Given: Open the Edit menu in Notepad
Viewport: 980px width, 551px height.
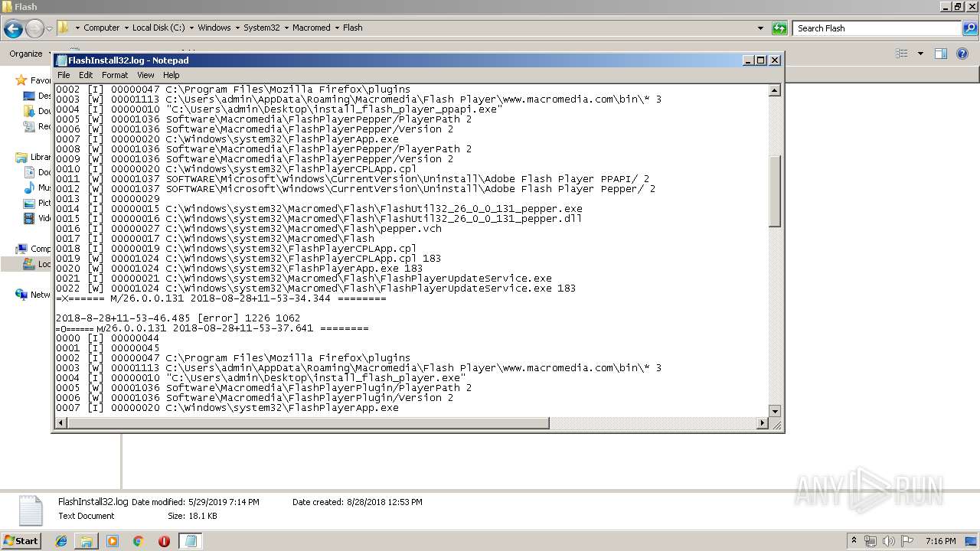Looking at the screenshot, I should (x=86, y=75).
